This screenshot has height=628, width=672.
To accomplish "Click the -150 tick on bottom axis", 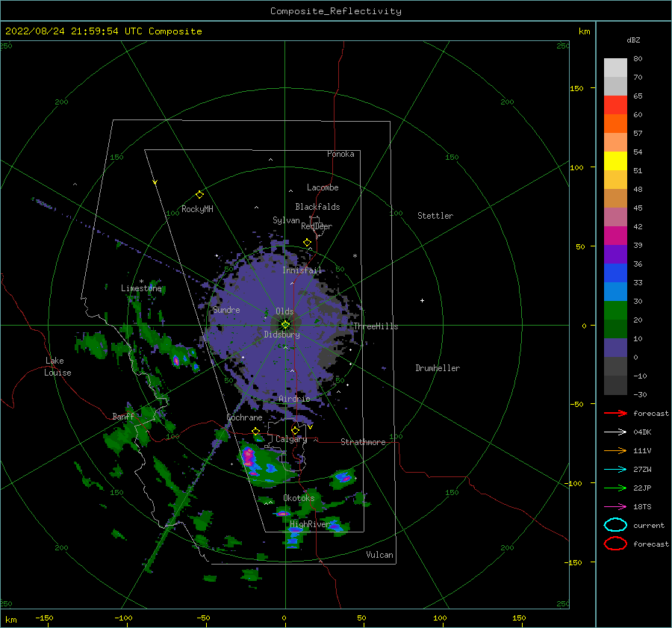I will click(45, 618).
